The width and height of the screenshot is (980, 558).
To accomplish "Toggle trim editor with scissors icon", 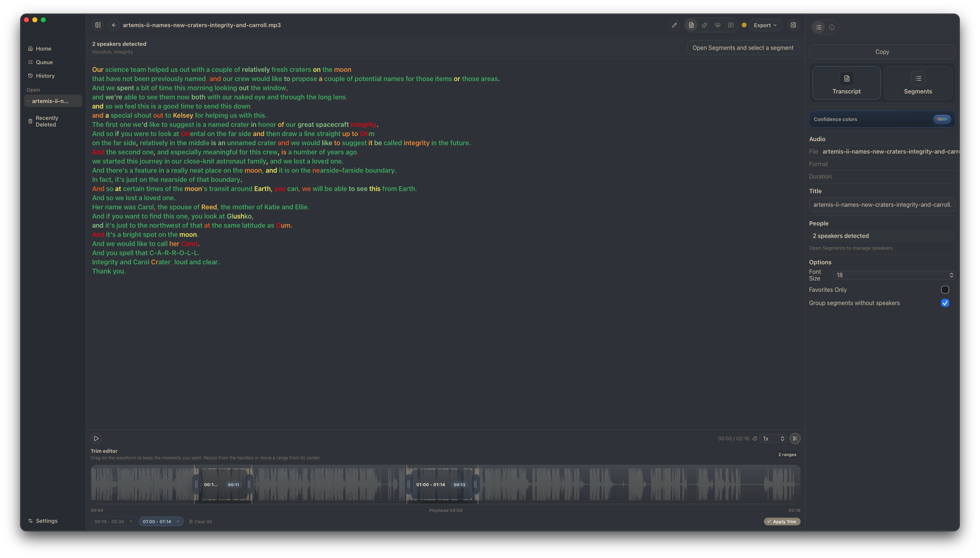I will [x=795, y=438].
